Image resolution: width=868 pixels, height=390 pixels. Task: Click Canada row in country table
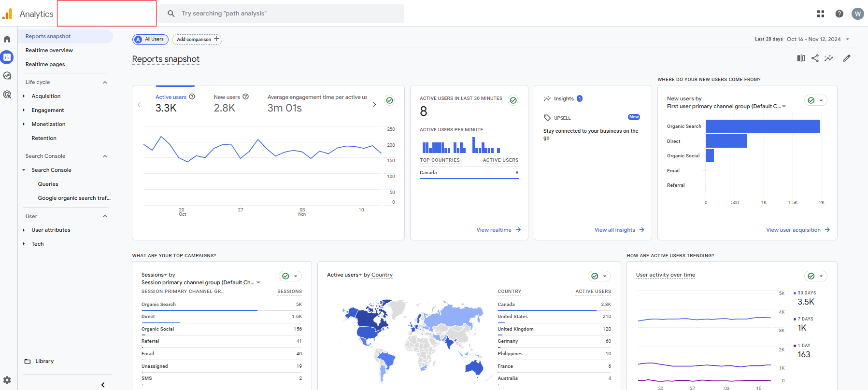click(554, 305)
